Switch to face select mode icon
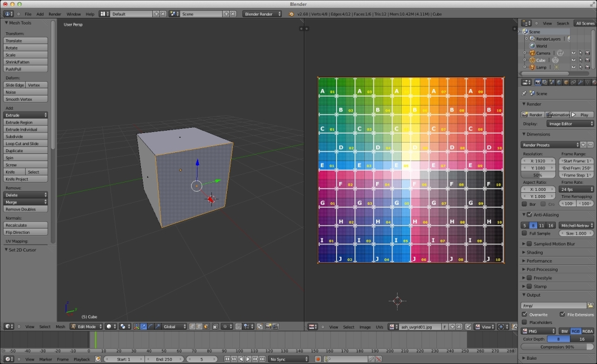597x364 pixels. [207, 326]
